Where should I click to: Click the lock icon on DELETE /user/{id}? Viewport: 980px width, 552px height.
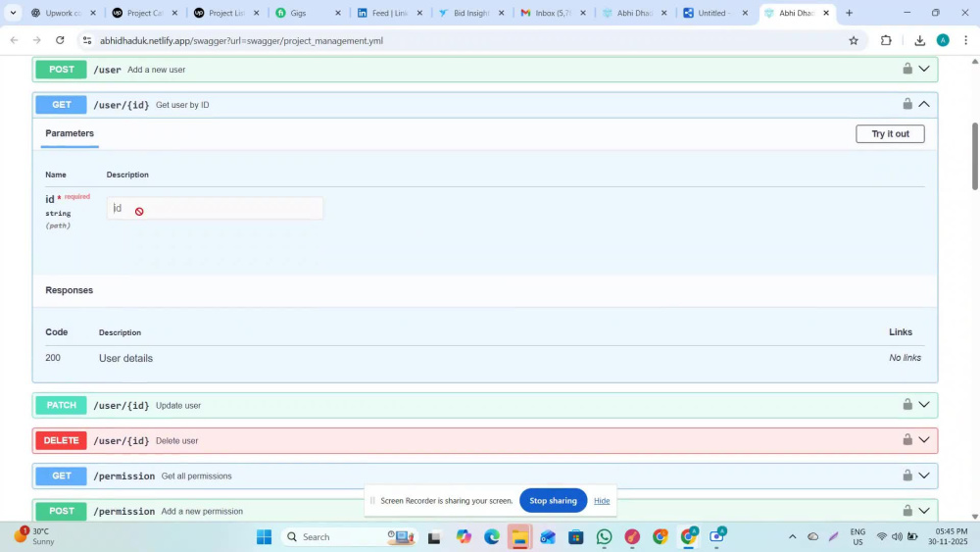point(906,439)
